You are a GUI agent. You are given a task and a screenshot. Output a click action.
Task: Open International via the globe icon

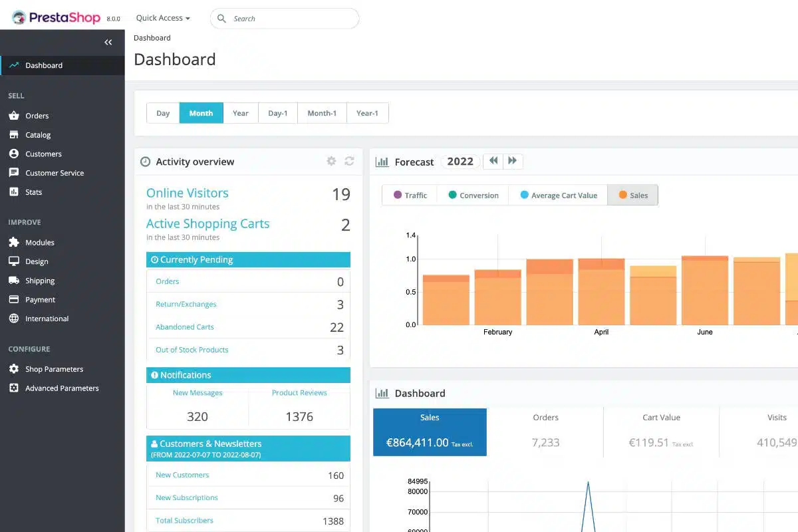point(14,319)
